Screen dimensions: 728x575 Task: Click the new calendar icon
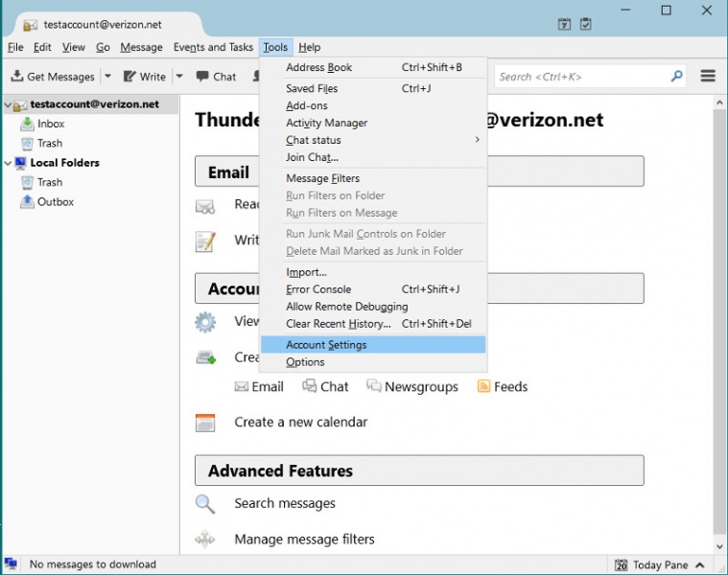(205, 423)
